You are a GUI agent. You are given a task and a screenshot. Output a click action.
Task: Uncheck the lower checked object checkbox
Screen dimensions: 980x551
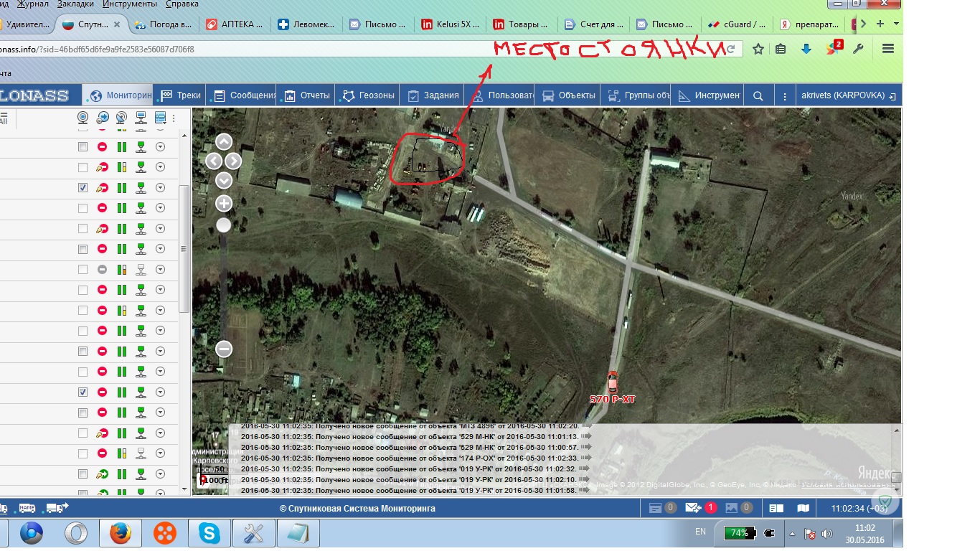tap(83, 392)
